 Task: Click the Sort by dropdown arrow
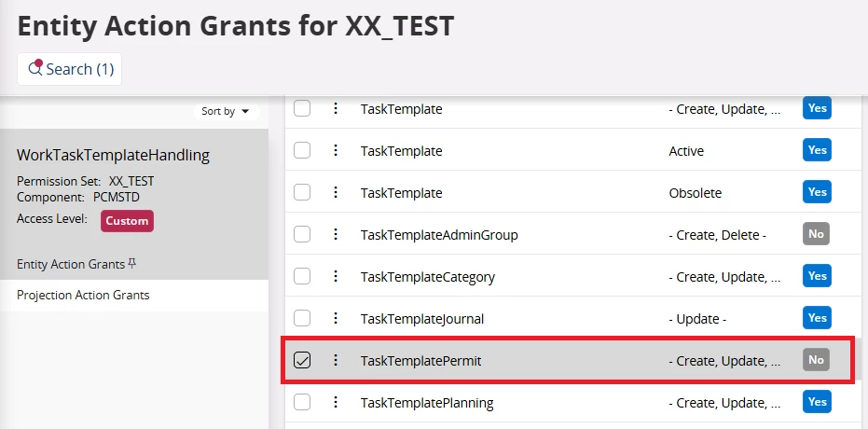tap(246, 111)
